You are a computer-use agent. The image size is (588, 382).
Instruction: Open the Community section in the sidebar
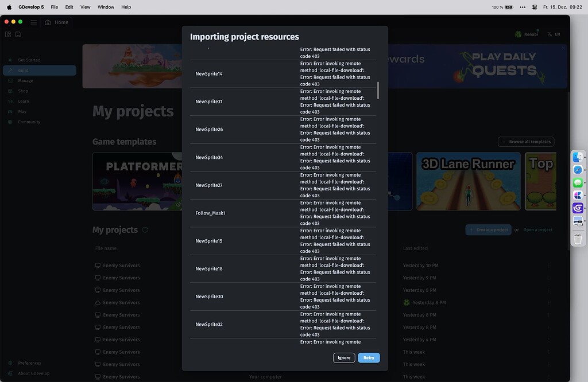40,122
